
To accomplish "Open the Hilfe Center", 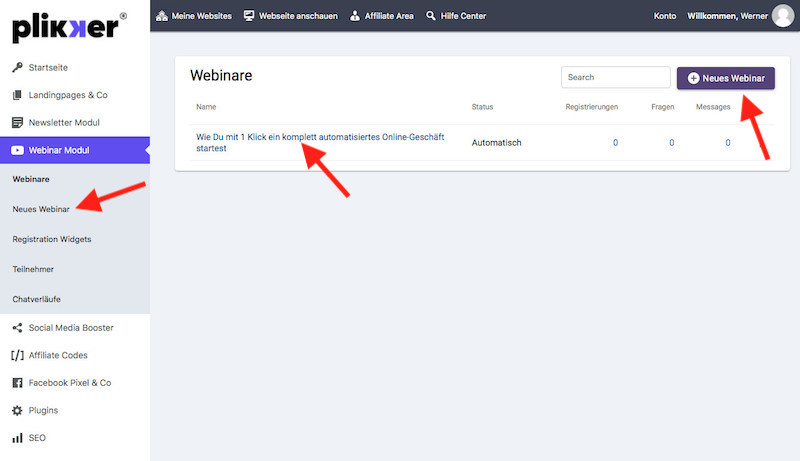I will click(x=455, y=17).
